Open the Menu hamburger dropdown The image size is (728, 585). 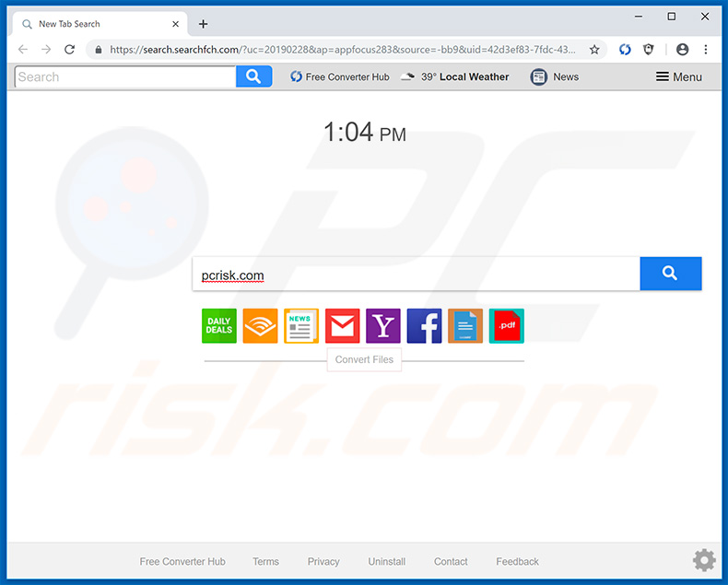pyautogui.click(x=679, y=76)
